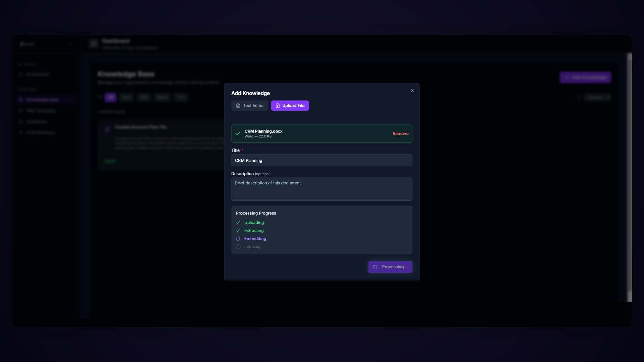Click the Brief description text area
The width and height of the screenshot is (644, 362).
(322, 189)
